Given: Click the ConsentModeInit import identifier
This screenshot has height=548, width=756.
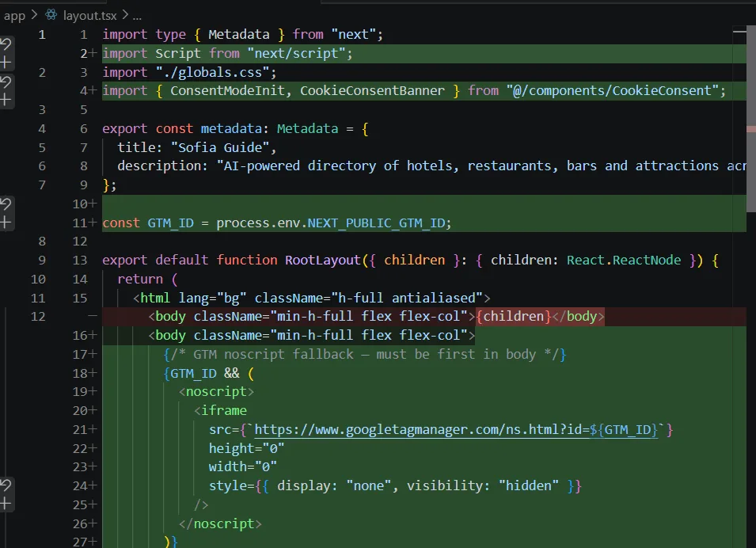Looking at the screenshot, I should [227, 91].
